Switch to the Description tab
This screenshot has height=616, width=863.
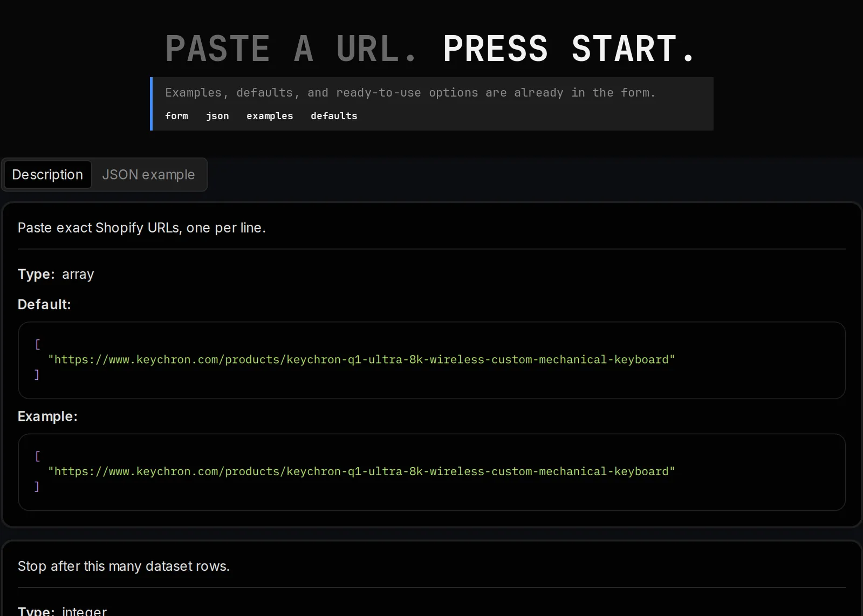pos(47,175)
